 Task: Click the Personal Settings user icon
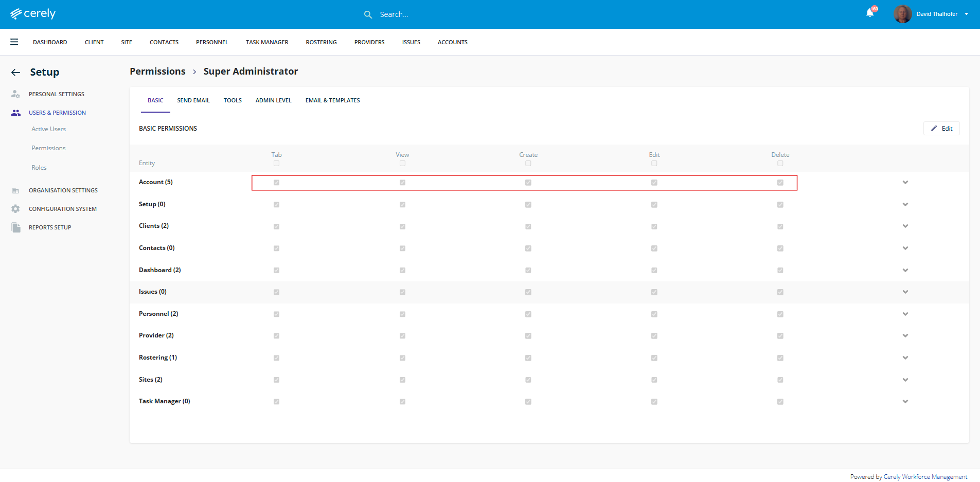click(x=15, y=94)
